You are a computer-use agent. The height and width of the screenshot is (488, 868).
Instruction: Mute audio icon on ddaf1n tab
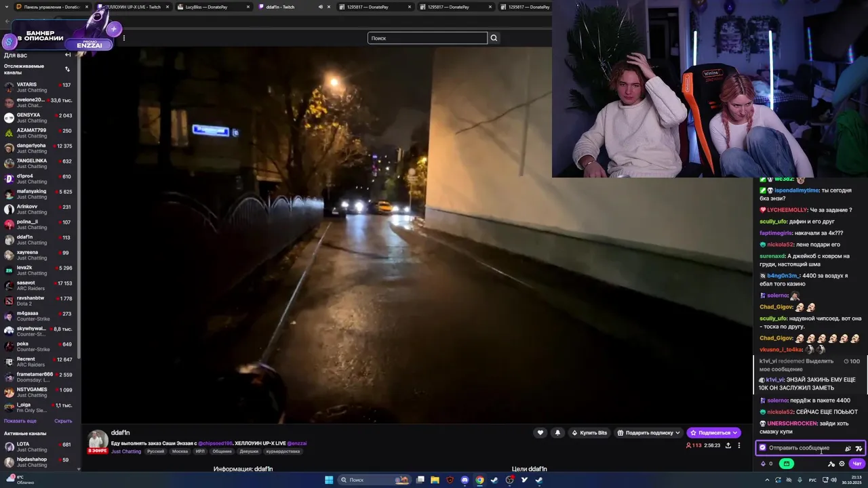coord(321,7)
